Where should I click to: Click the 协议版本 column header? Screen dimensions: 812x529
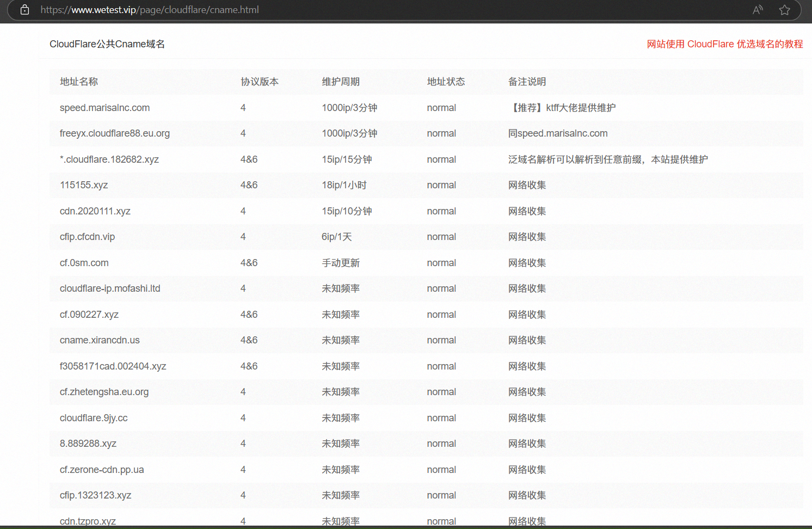click(260, 82)
